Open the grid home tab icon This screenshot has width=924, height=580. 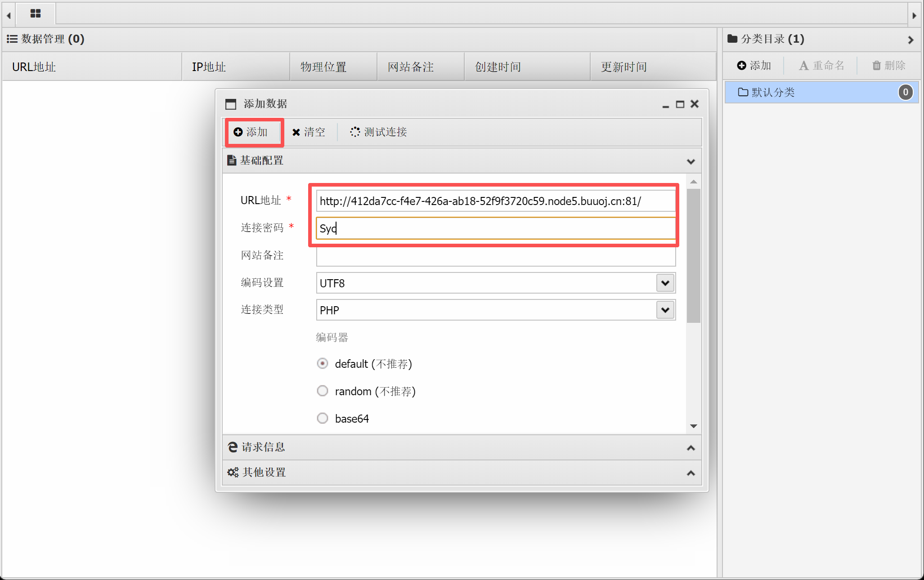point(36,13)
